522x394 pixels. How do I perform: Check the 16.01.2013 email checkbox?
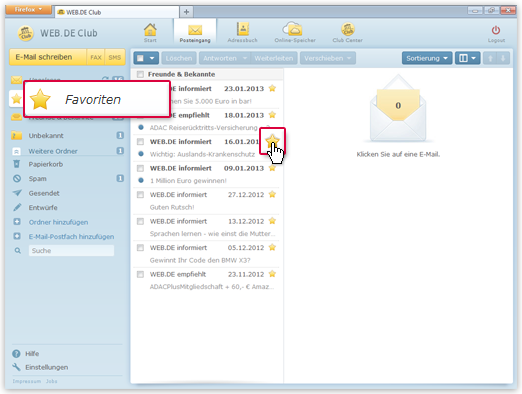[140, 142]
